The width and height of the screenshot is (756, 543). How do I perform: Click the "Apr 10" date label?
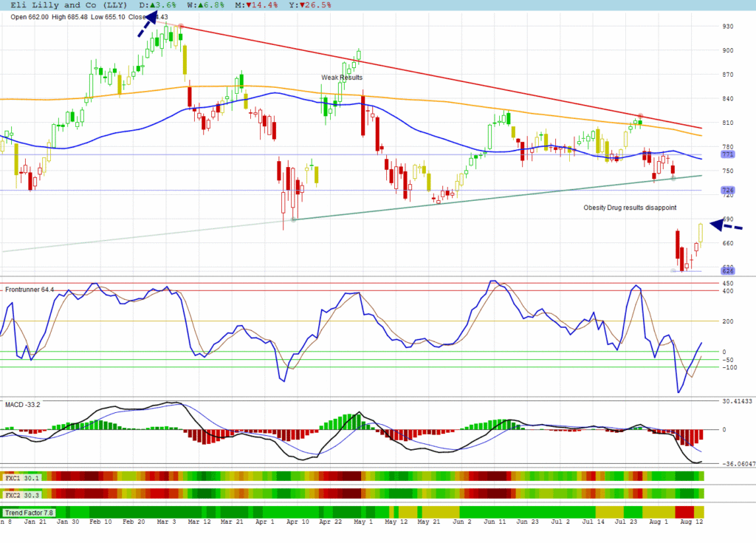[298, 522]
